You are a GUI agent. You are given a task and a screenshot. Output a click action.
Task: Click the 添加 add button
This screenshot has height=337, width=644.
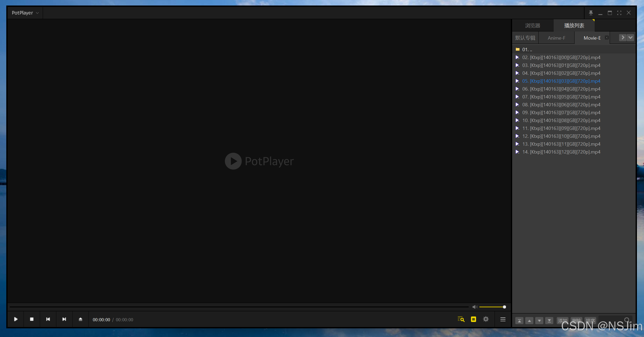(562, 321)
